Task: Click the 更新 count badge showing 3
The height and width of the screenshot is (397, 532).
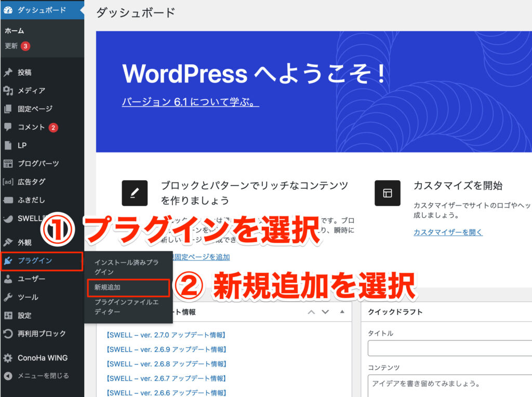Action: point(25,46)
